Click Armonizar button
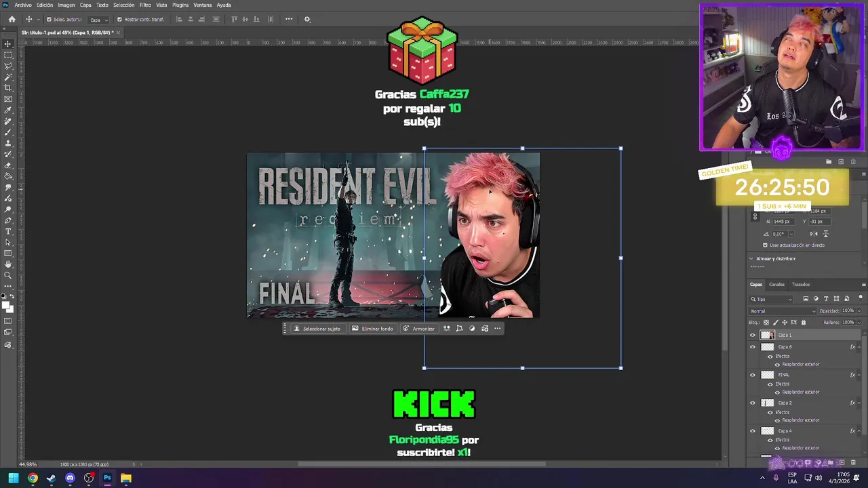 [x=418, y=329]
